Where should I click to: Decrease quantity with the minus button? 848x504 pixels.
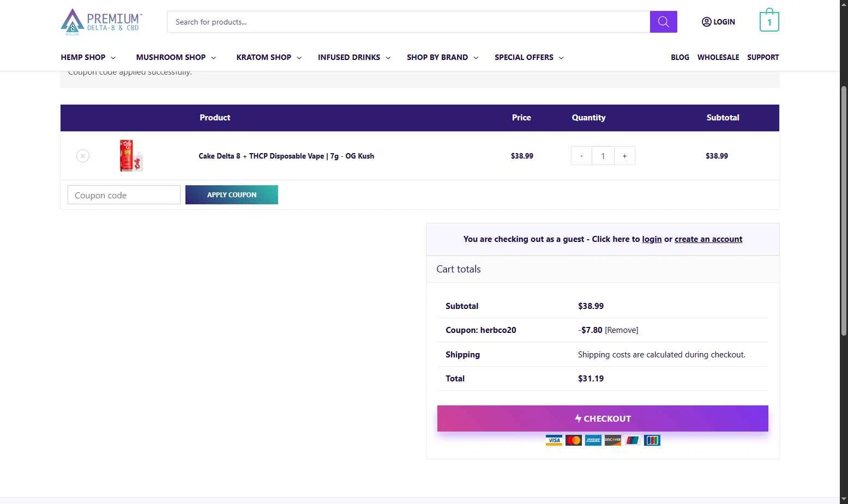[581, 156]
